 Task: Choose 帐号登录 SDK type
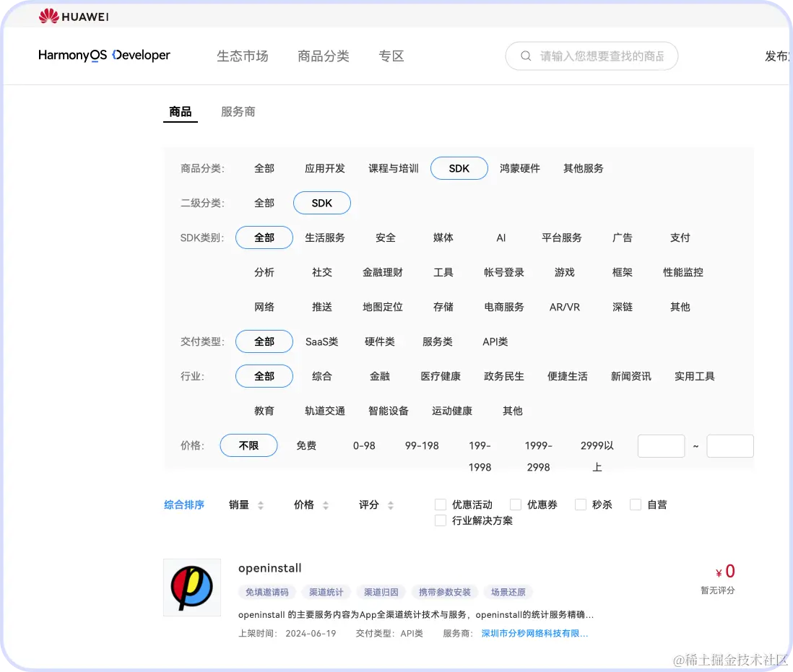[504, 272]
